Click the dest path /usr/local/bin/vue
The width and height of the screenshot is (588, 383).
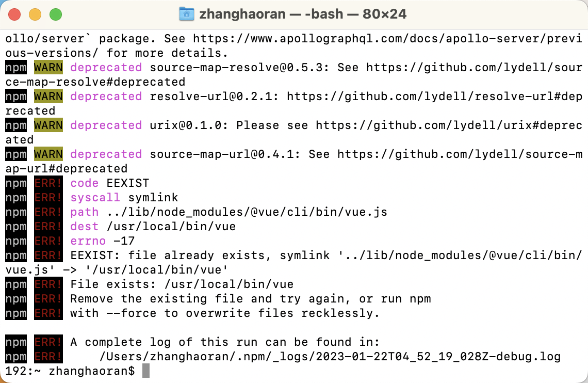click(171, 227)
